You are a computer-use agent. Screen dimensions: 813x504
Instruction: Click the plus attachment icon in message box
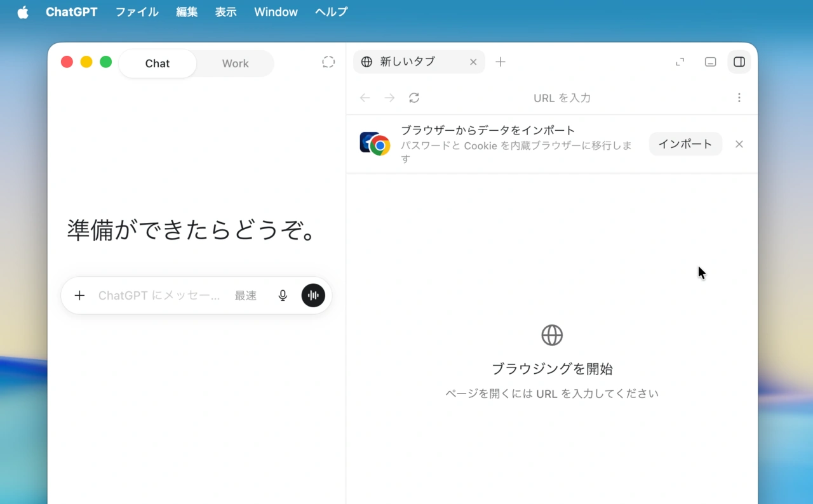coord(79,295)
